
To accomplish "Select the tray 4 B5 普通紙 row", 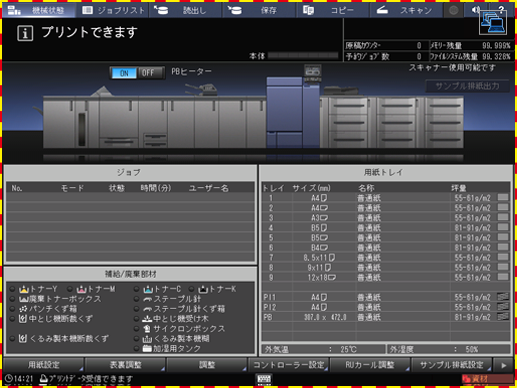I will click(x=386, y=228).
